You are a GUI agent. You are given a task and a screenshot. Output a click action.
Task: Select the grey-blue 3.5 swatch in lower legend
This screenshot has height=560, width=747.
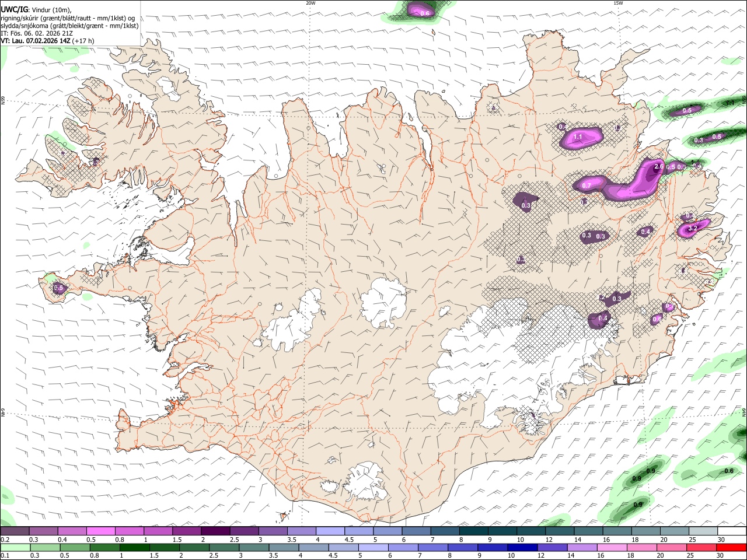[x=284, y=547]
